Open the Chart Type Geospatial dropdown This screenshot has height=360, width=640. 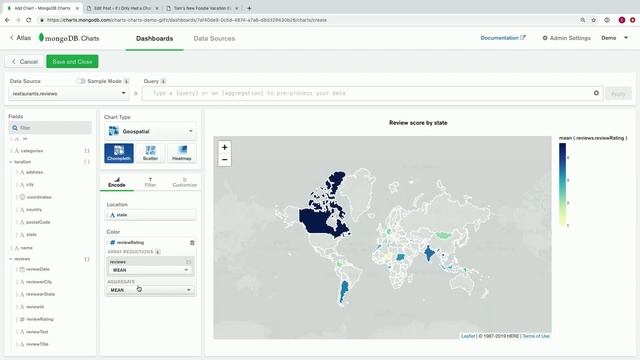[150, 131]
